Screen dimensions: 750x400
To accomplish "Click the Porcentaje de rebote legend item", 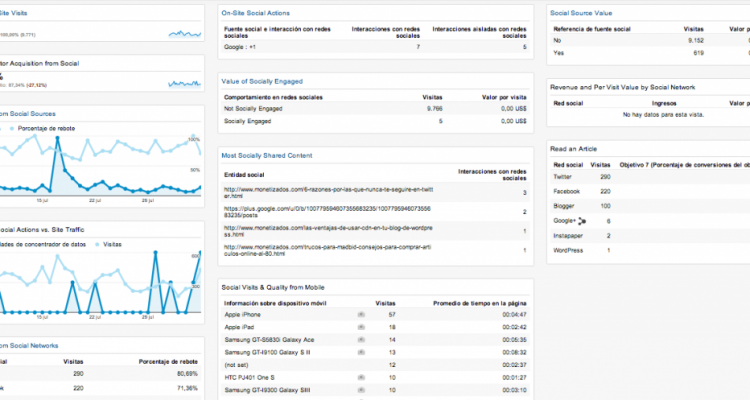I will click(x=43, y=128).
